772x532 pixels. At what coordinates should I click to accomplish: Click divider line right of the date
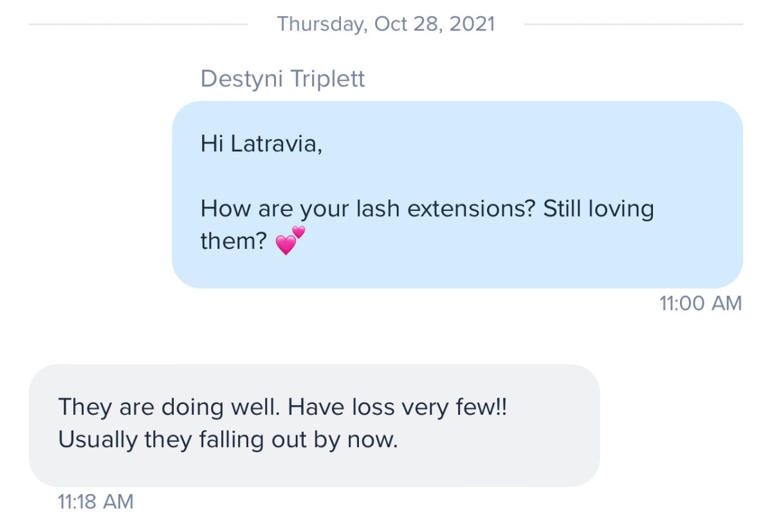coord(634,24)
